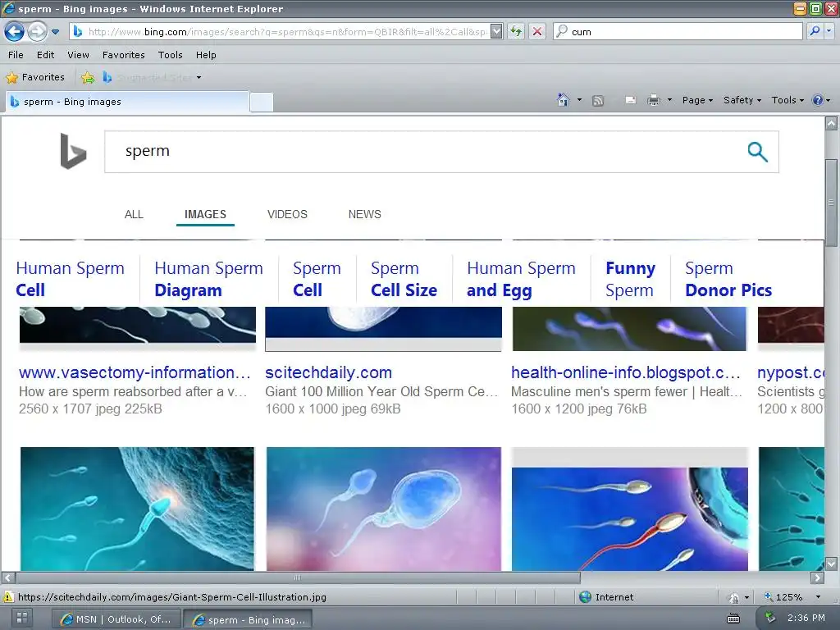
Task: Open the Safety command bar menu
Action: click(742, 100)
